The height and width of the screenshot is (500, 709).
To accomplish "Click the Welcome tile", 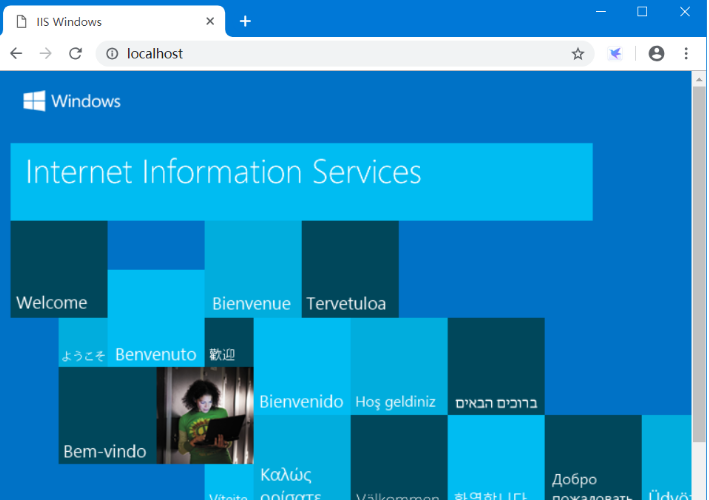I will (59, 269).
